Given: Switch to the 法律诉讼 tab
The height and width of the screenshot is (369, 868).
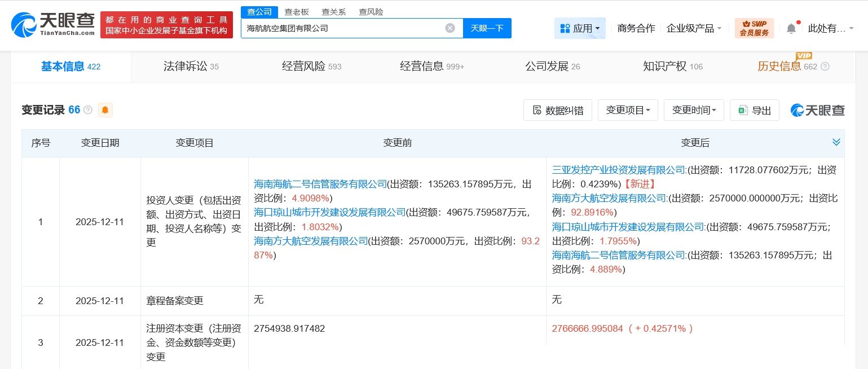Looking at the screenshot, I should [191, 67].
